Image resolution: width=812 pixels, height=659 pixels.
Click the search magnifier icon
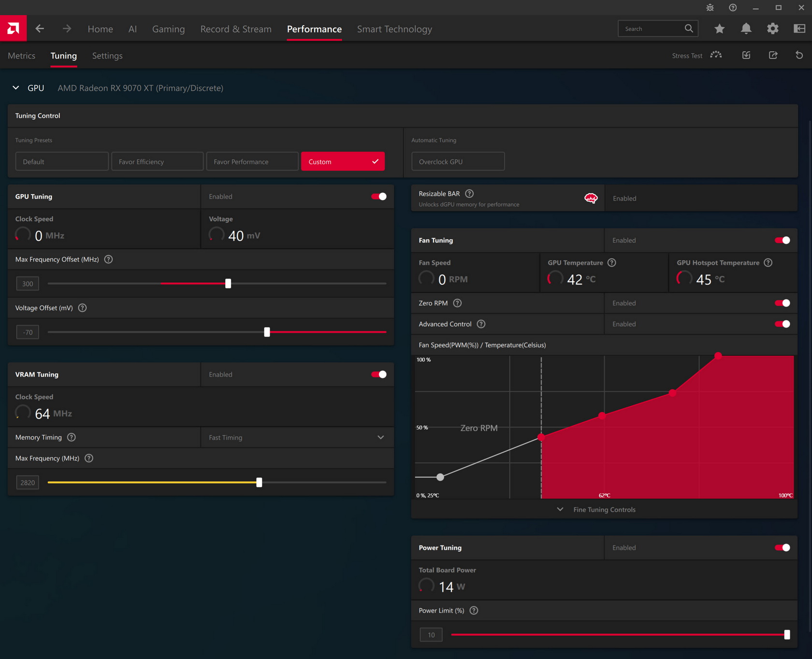click(x=689, y=29)
